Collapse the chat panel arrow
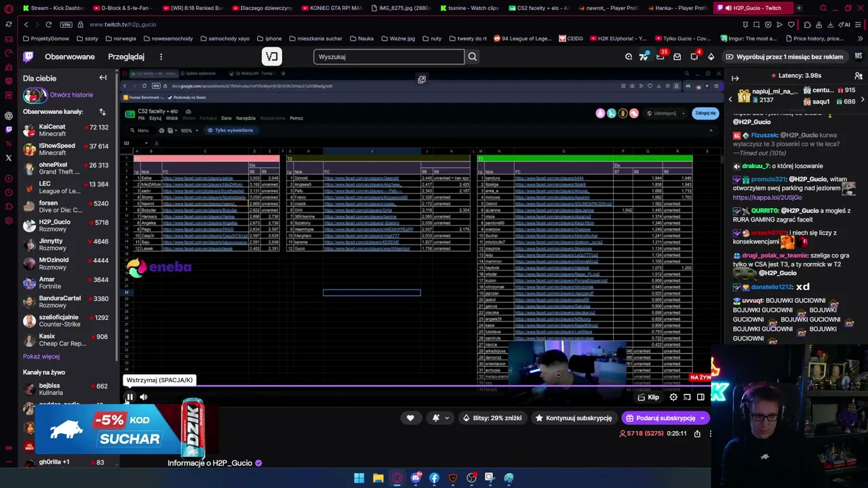The image size is (868, 488). [x=735, y=78]
